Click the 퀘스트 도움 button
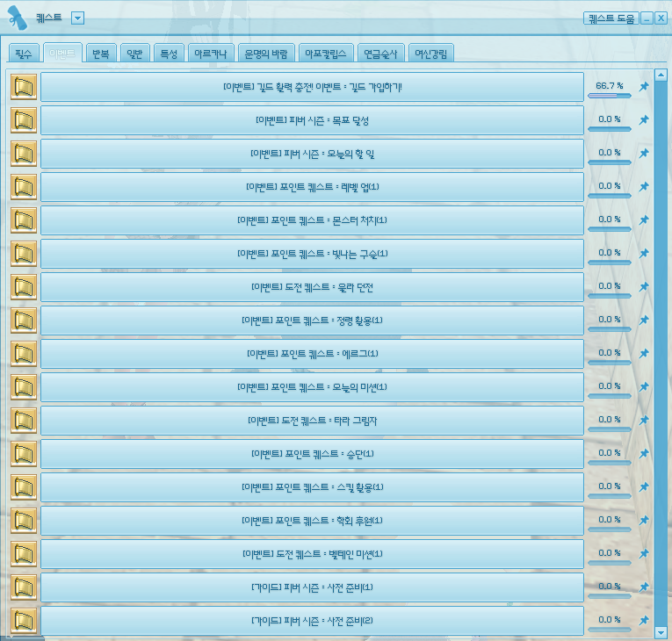Image resolution: width=672 pixels, height=641 pixels. coord(611,18)
